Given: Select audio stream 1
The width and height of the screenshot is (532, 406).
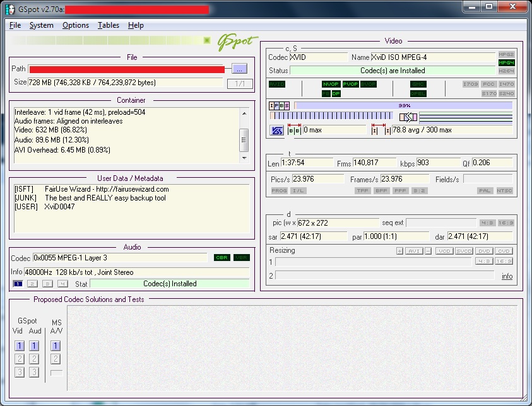Looking at the screenshot, I should (x=18, y=284).
